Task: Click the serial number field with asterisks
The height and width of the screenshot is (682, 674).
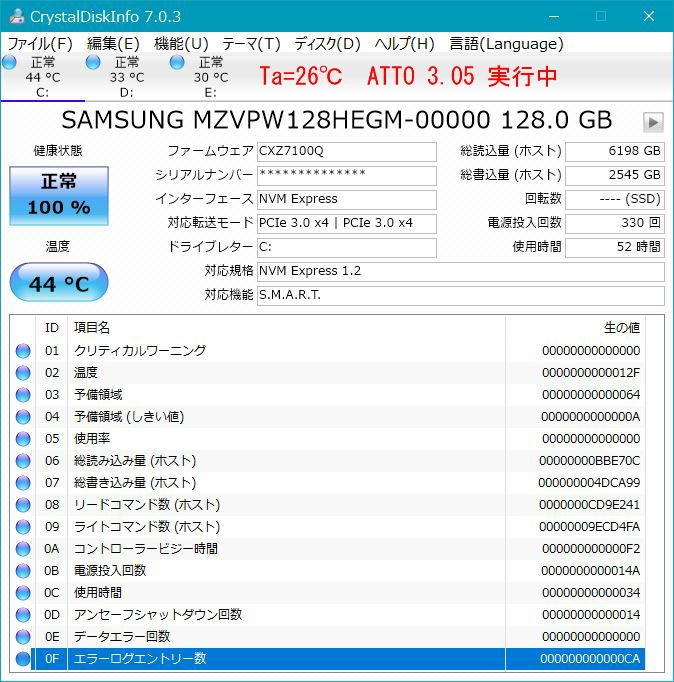Action: (x=347, y=175)
